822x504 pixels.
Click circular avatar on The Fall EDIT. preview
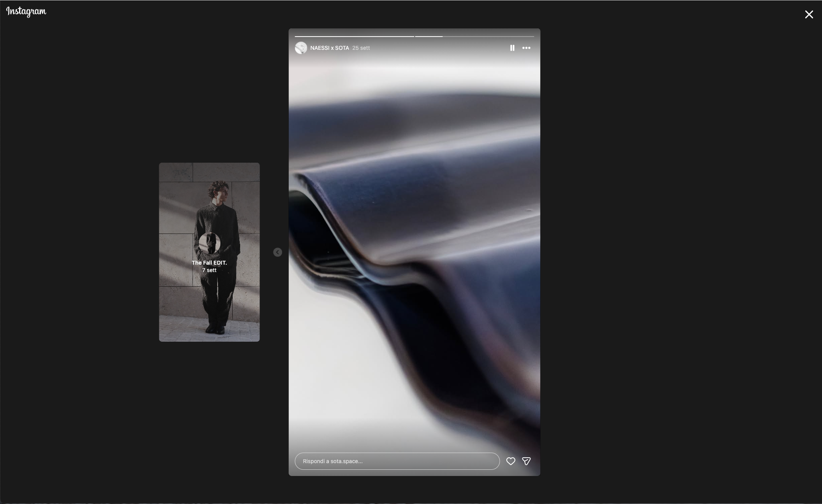209,243
